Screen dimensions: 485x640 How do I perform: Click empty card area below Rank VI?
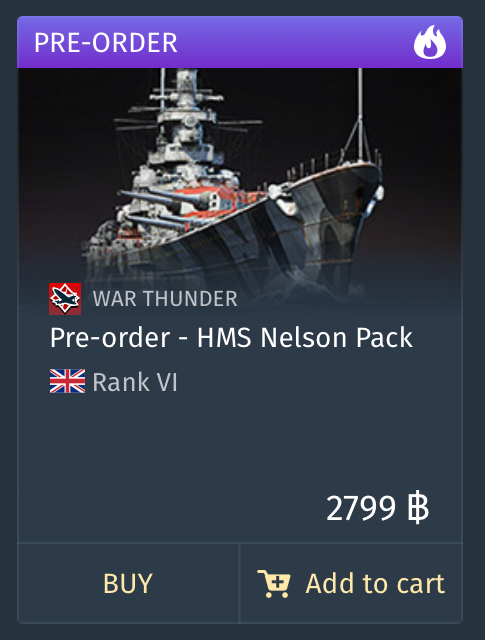click(240, 441)
